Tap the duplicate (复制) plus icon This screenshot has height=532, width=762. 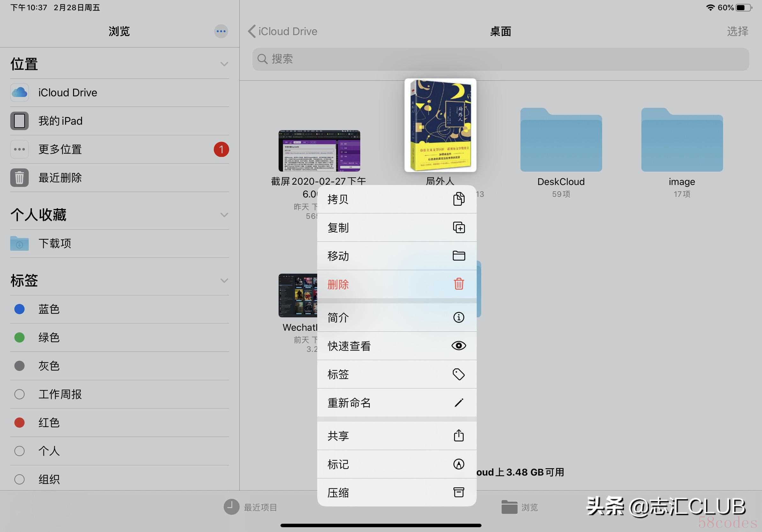click(x=459, y=227)
